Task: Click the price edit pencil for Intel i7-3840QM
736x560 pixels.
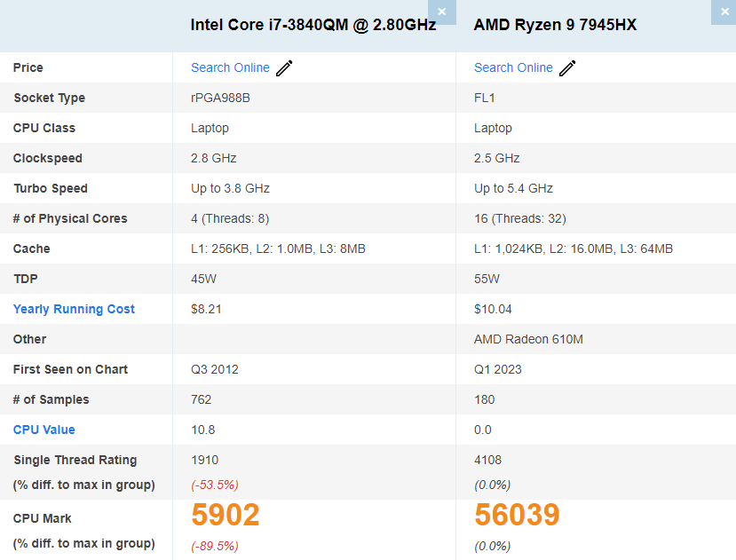Action: (284, 68)
